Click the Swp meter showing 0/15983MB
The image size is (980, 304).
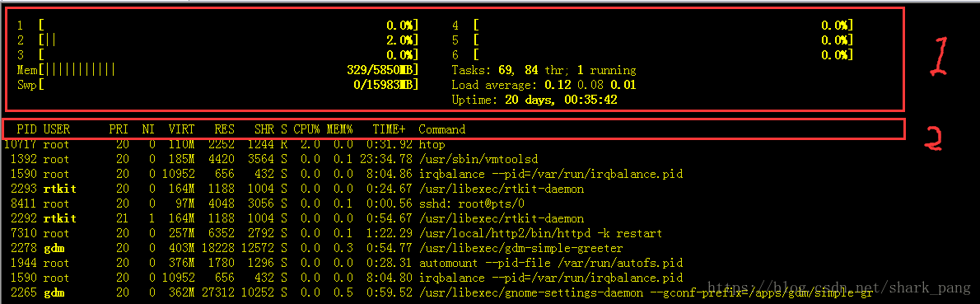[217, 84]
